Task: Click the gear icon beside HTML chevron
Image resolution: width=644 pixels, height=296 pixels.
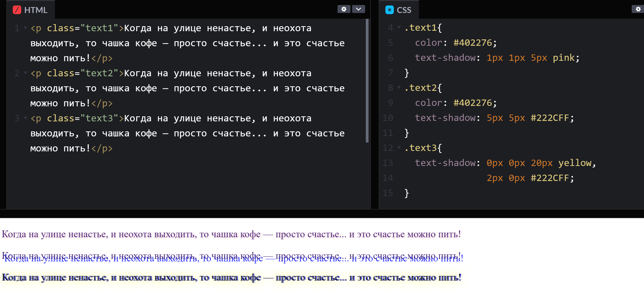Action: [344, 9]
